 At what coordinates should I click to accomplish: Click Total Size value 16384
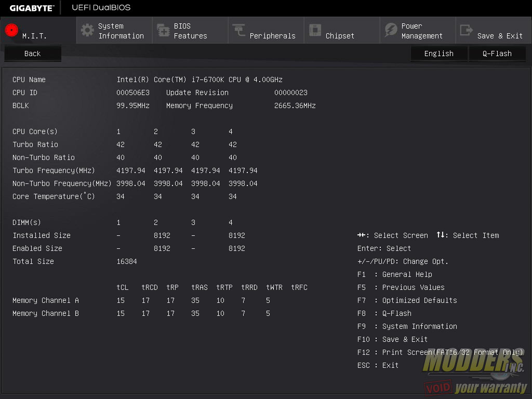pos(127,262)
